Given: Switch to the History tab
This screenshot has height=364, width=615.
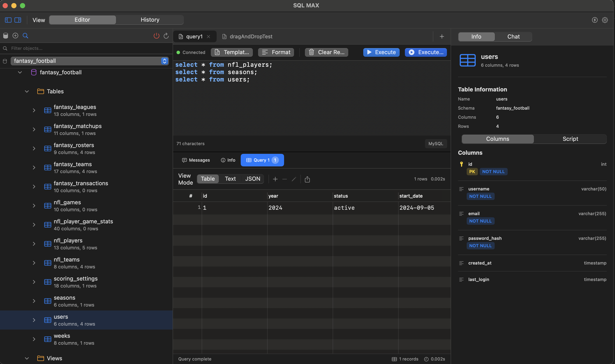Looking at the screenshot, I should click(x=150, y=20).
